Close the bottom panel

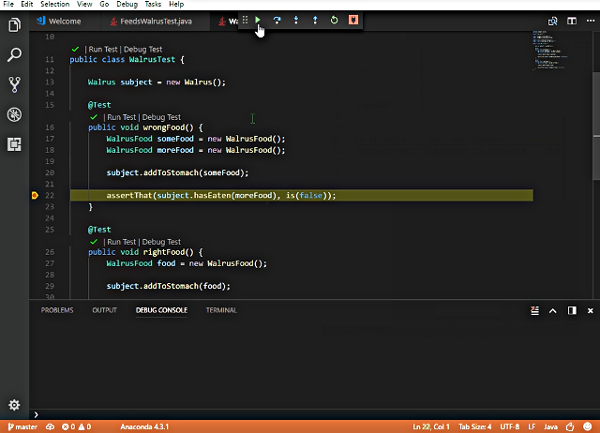590,311
